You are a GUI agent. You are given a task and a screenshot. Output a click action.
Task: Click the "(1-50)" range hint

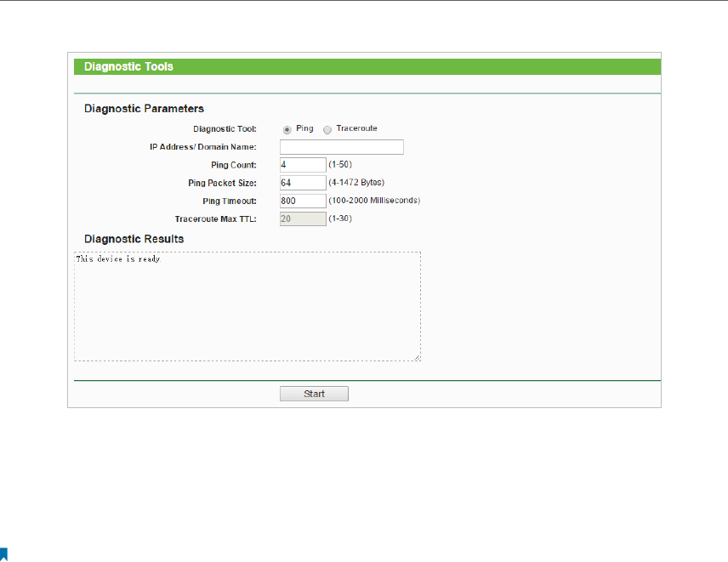(340, 164)
